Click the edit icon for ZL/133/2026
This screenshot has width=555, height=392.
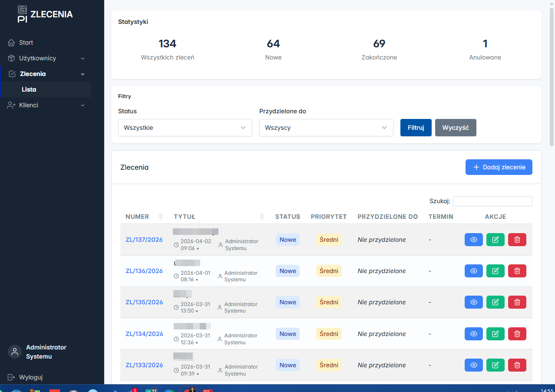coord(495,365)
